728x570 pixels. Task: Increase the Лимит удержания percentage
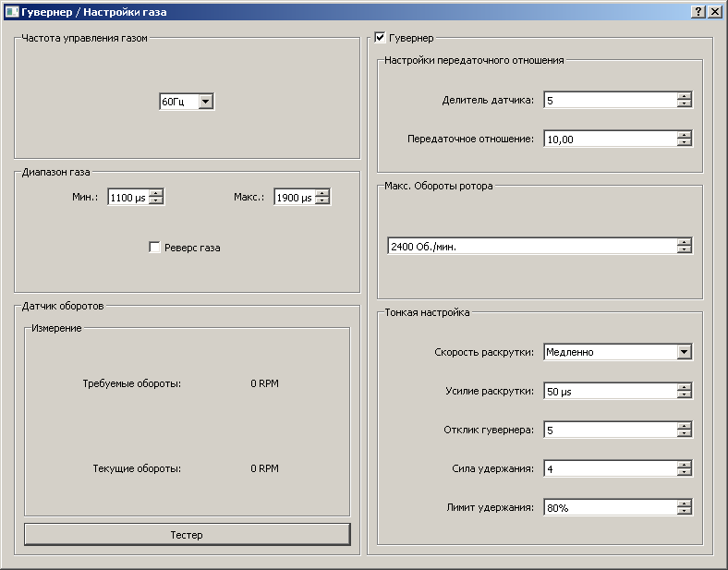click(x=684, y=503)
